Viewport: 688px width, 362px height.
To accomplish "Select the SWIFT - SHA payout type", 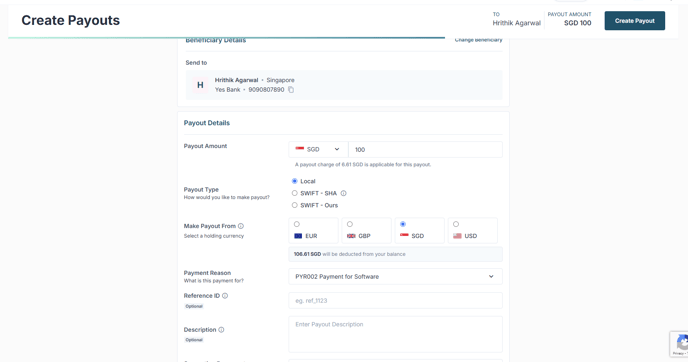I will coord(294,193).
